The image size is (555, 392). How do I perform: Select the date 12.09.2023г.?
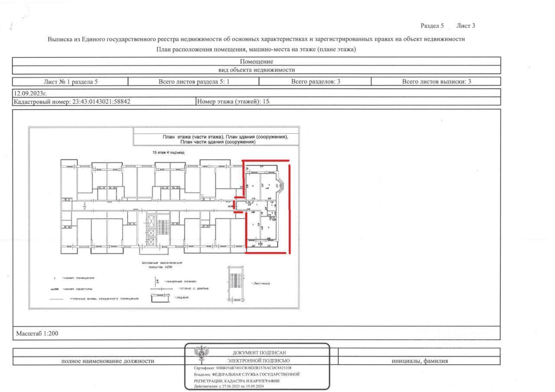click(30, 93)
